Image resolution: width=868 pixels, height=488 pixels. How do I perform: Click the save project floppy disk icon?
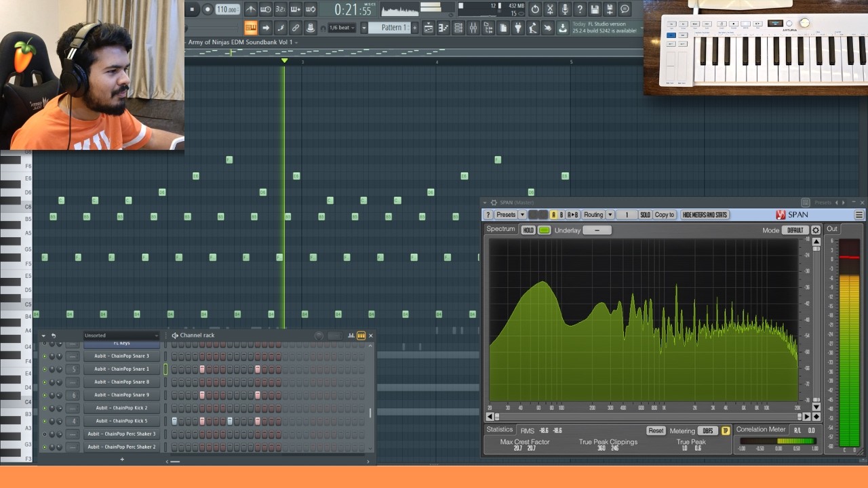tap(595, 9)
